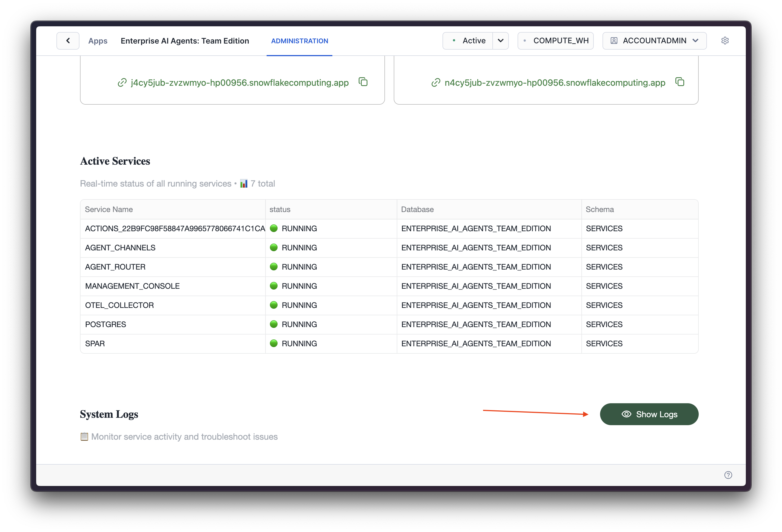
Task: Copy the j4cy5jub endpoint URL
Action: tap(363, 82)
